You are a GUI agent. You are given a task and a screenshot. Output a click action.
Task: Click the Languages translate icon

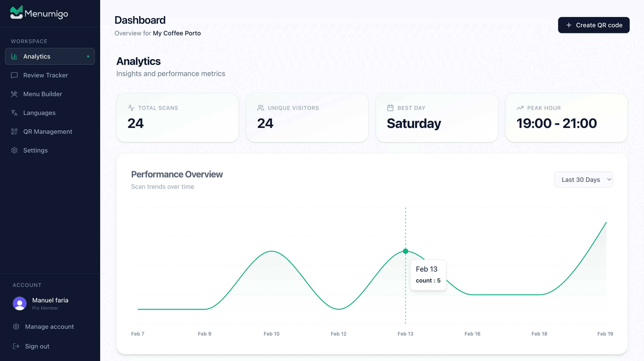click(x=14, y=113)
